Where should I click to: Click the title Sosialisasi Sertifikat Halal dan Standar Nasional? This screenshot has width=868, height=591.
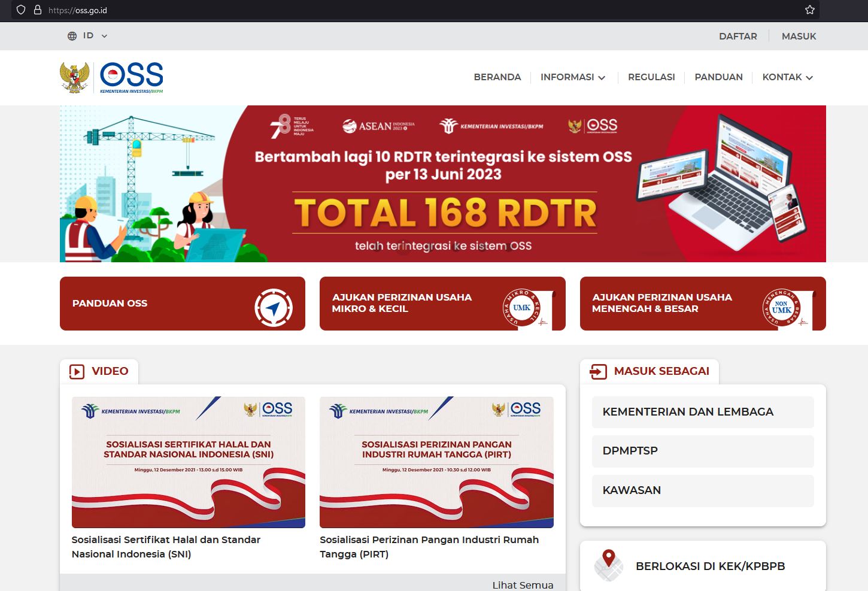166,547
